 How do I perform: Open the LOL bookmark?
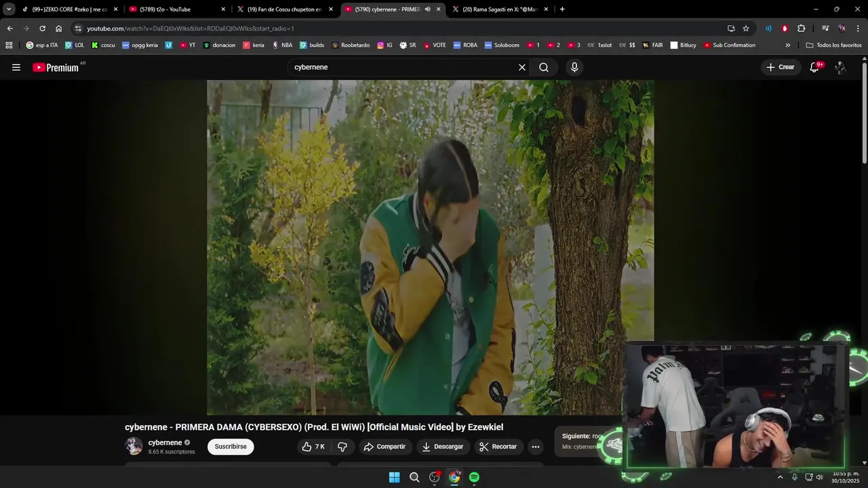coord(75,45)
